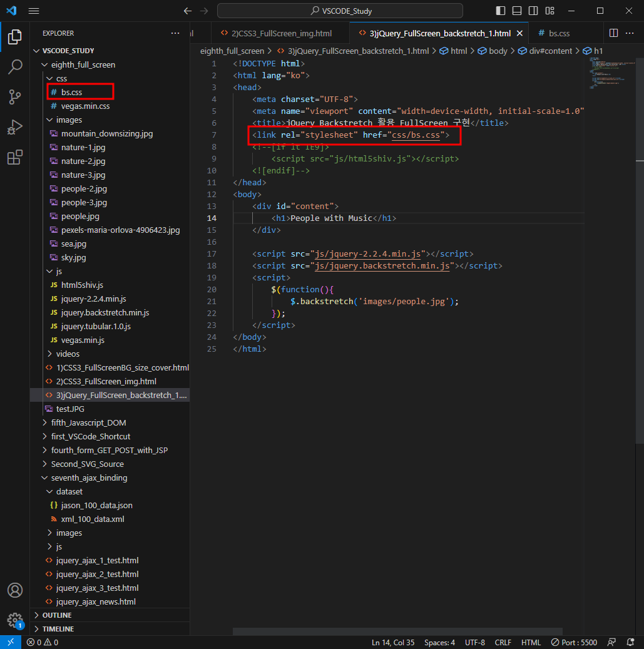Open the notifications bell in status bar
Image resolution: width=644 pixels, height=649 pixels.
point(631,642)
